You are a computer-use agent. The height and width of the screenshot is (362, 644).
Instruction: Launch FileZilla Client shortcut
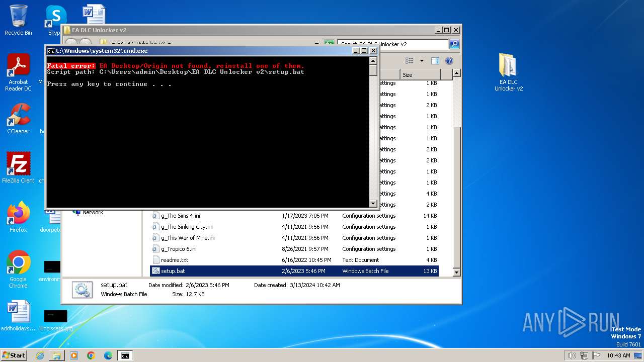pyautogui.click(x=18, y=167)
